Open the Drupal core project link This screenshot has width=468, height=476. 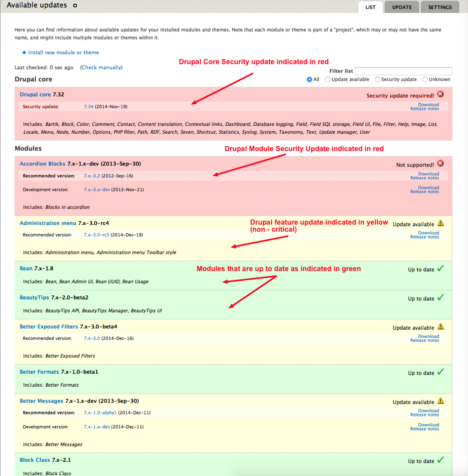[x=35, y=94]
